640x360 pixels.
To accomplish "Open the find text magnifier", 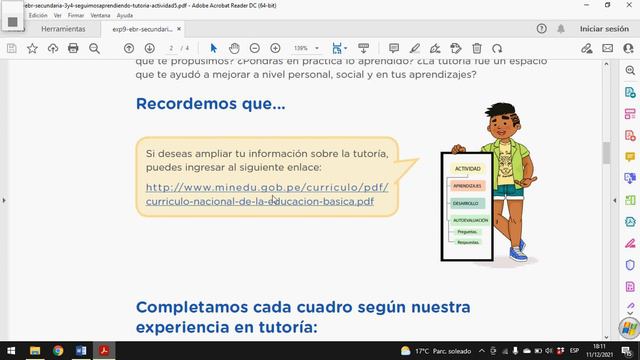I will (94, 49).
